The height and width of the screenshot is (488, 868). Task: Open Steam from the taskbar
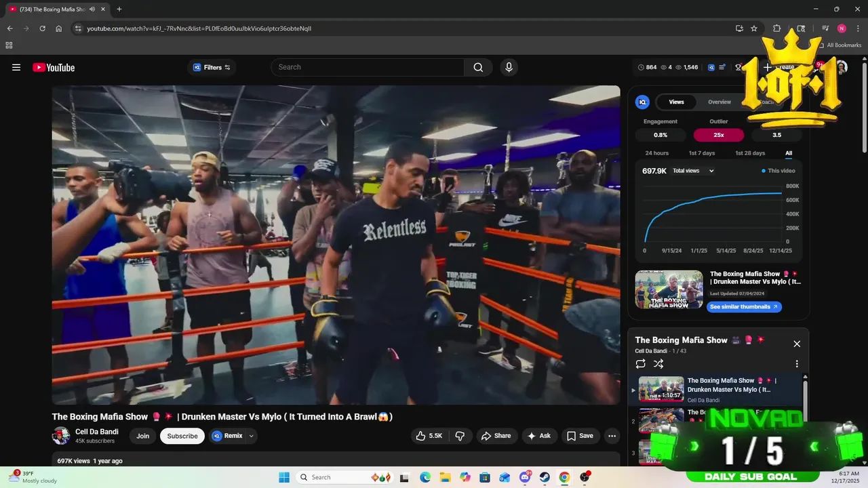[545, 477]
